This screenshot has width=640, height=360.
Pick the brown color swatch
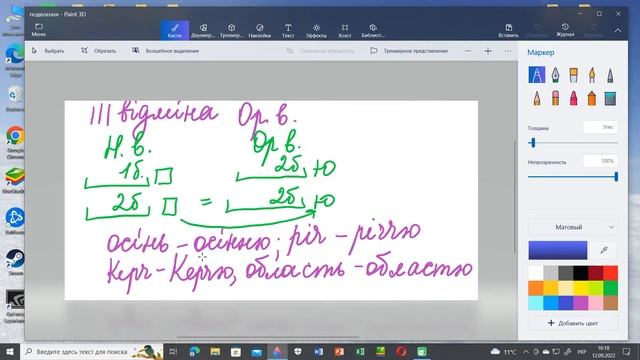[x=610, y=303]
